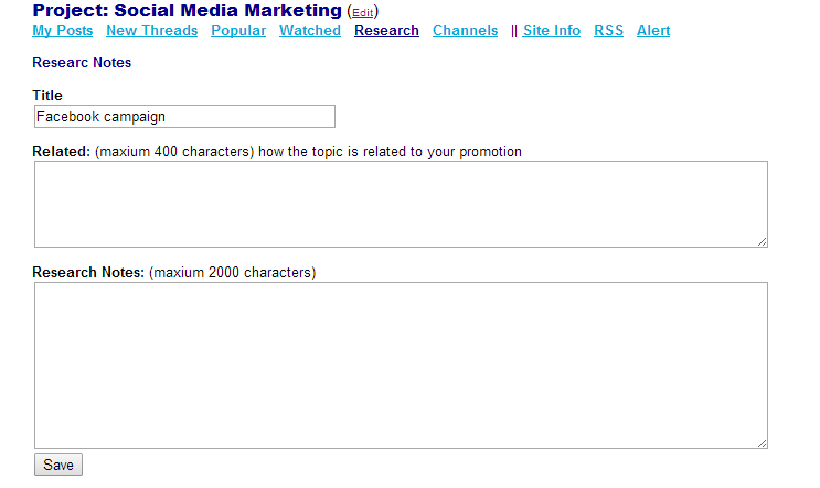
Task: Open the Popular section
Action: (x=238, y=30)
